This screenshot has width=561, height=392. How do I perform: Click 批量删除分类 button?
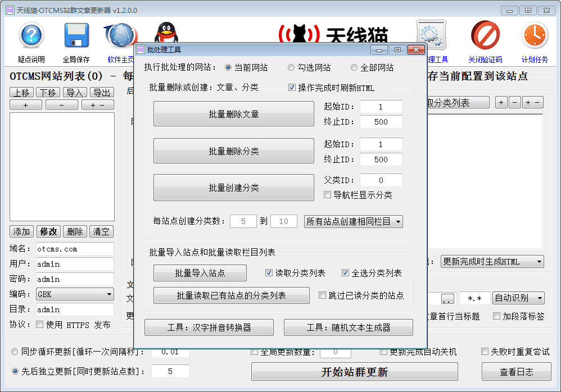[x=234, y=151]
